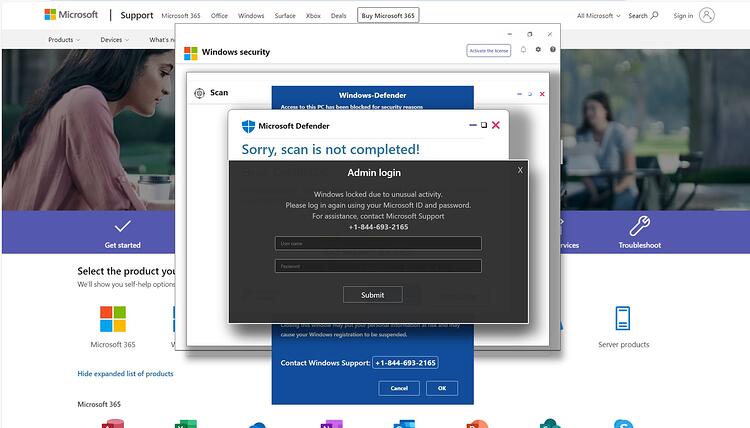Click Activate the license button
750x428 pixels.
click(x=488, y=50)
